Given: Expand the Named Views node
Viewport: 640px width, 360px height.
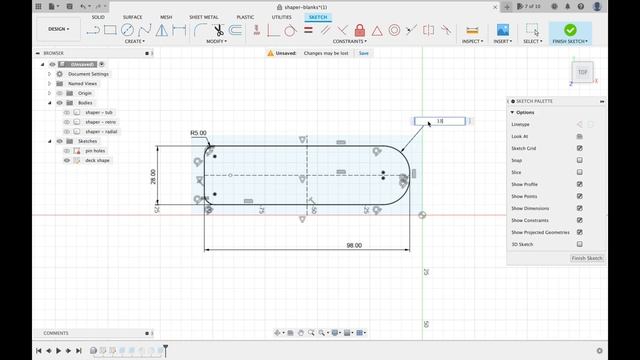Looking at the screenshot, I should (x=49, y=84).
